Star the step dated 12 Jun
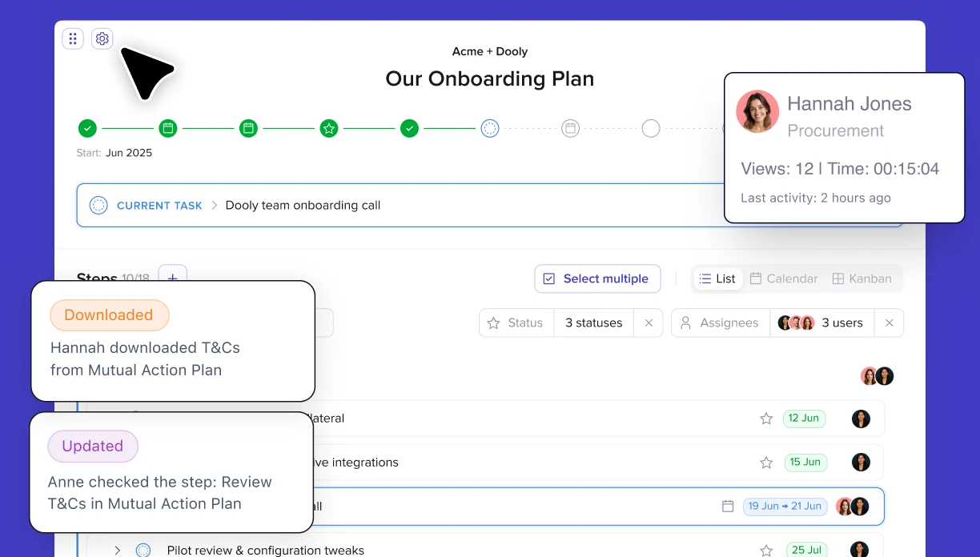The image size is (980, 557). point(766,419)
